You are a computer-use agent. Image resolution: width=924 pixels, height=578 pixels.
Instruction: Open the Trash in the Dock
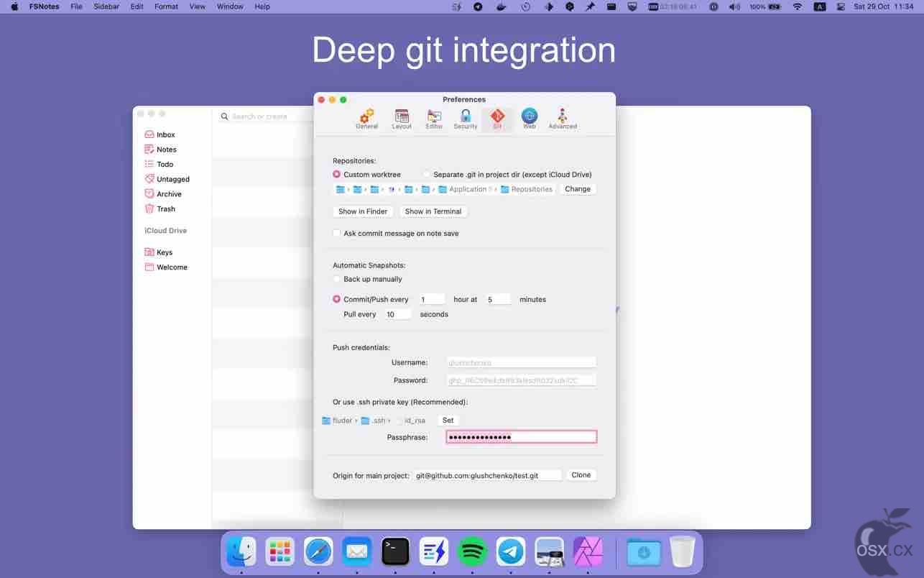tap(683, 552)
